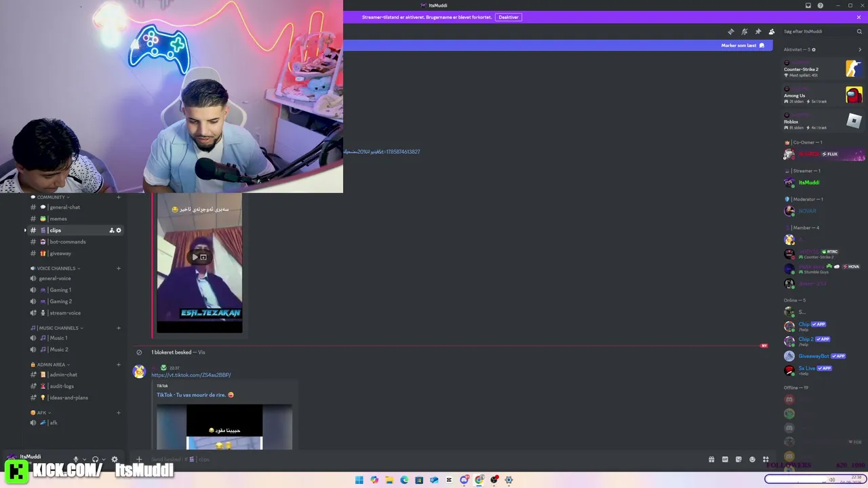This screenshot has width=868, height=488.
Task: Open clips channel settings gear
Action: (119, 230)
